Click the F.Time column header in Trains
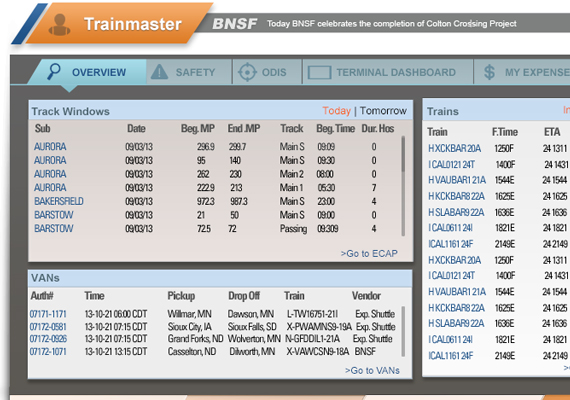The width and height of the screenshot is (570, 400). 505,132
